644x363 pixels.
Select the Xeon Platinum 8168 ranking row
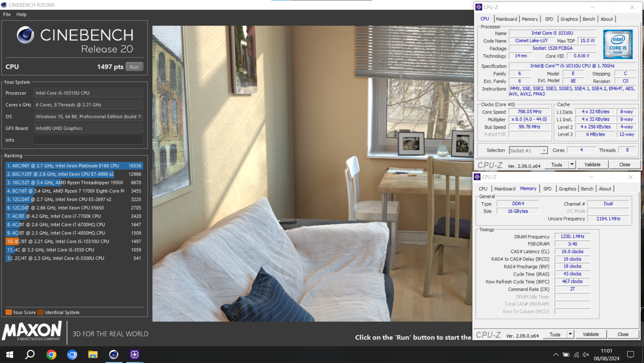75,166
